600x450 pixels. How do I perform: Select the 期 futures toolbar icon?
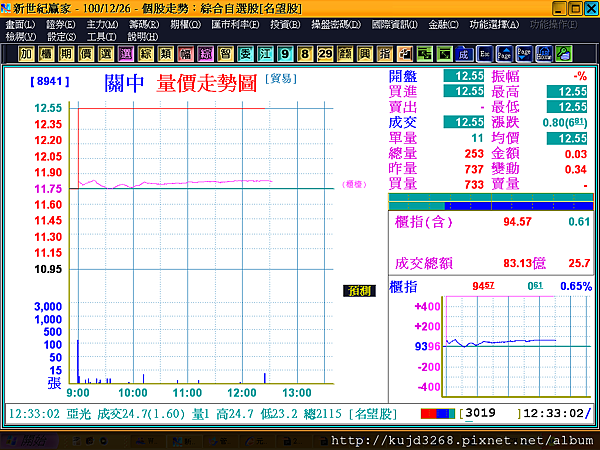pyautogui.click(x=66, y=54)
